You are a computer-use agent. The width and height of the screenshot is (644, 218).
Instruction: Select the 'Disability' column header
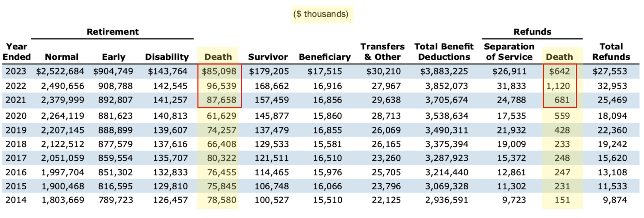(167, 57)
